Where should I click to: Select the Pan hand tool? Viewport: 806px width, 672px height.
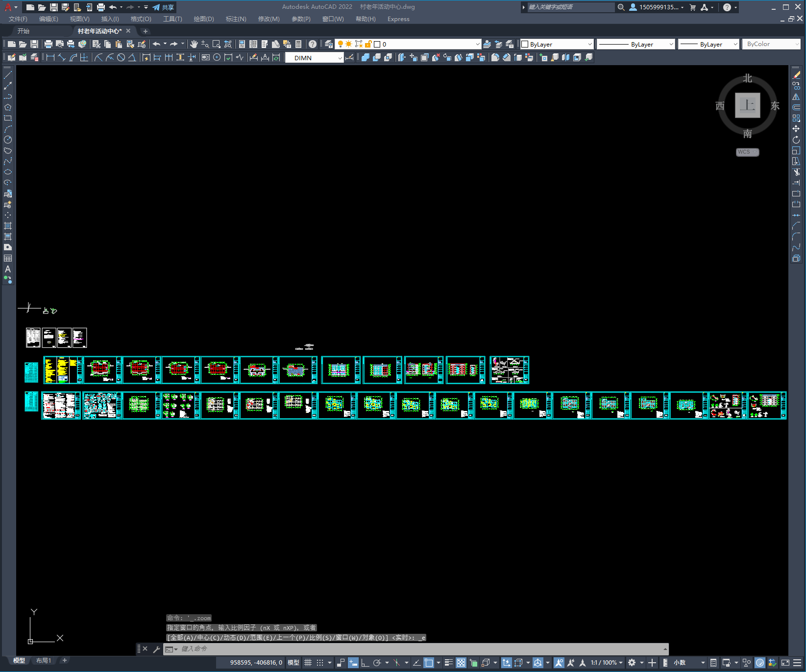coord(194,44)
